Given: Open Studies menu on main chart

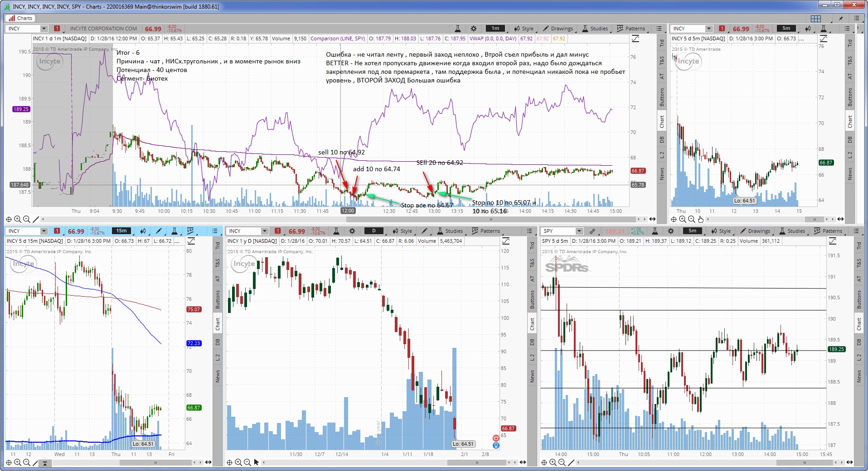Looking at the screenshot, I should tap(595, 29).
